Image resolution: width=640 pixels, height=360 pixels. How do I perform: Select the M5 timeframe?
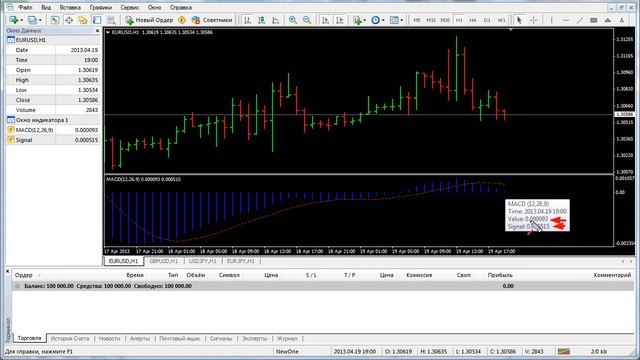tap(417, 20)
